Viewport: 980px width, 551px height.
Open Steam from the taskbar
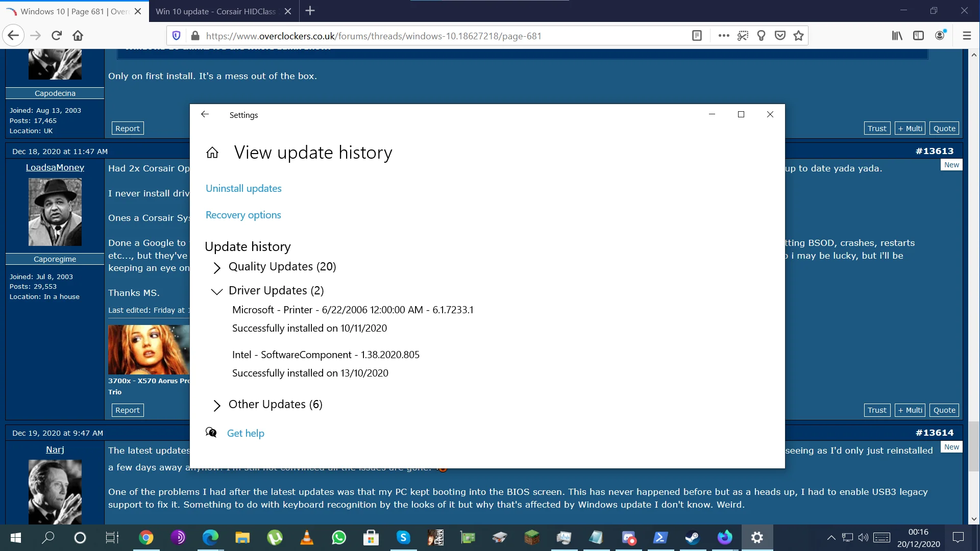692,538
